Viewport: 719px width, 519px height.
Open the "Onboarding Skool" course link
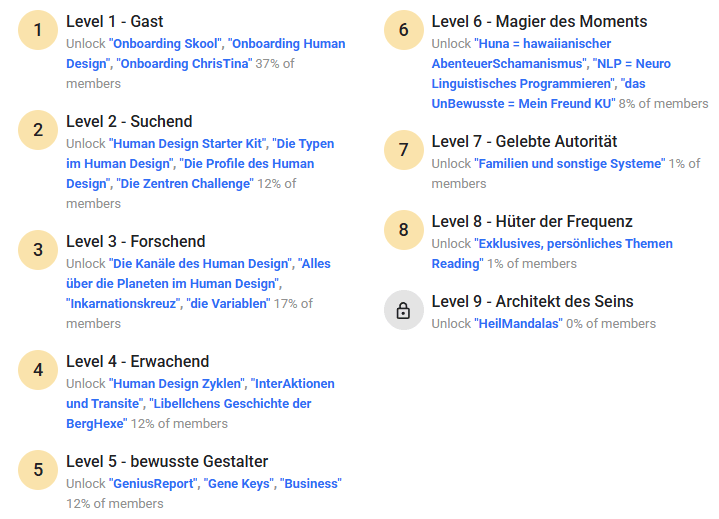pos(164,44)
